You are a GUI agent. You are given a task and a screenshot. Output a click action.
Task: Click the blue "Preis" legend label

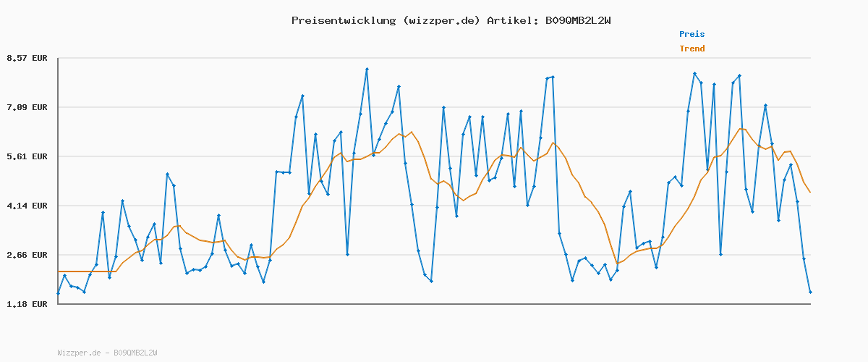691,34
